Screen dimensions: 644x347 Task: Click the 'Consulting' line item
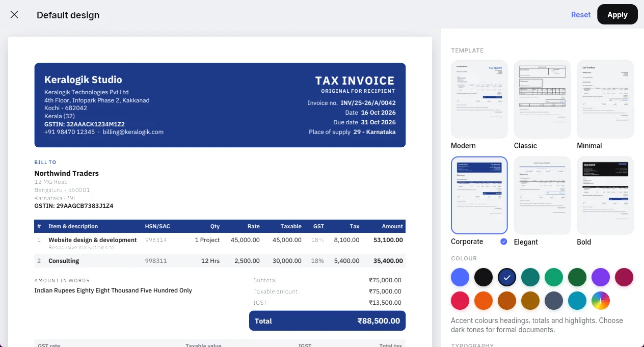pyautogui.click(x=64, y=261)
